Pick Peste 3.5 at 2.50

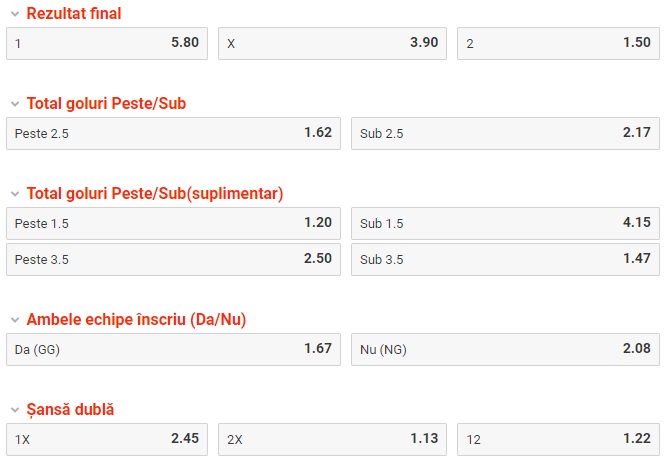(x=173, y=259)
